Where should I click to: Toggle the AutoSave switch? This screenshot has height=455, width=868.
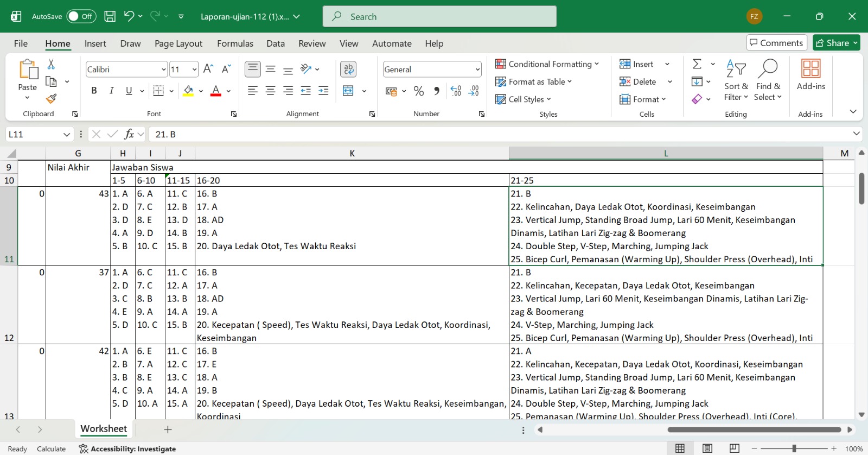click(81, 16)
